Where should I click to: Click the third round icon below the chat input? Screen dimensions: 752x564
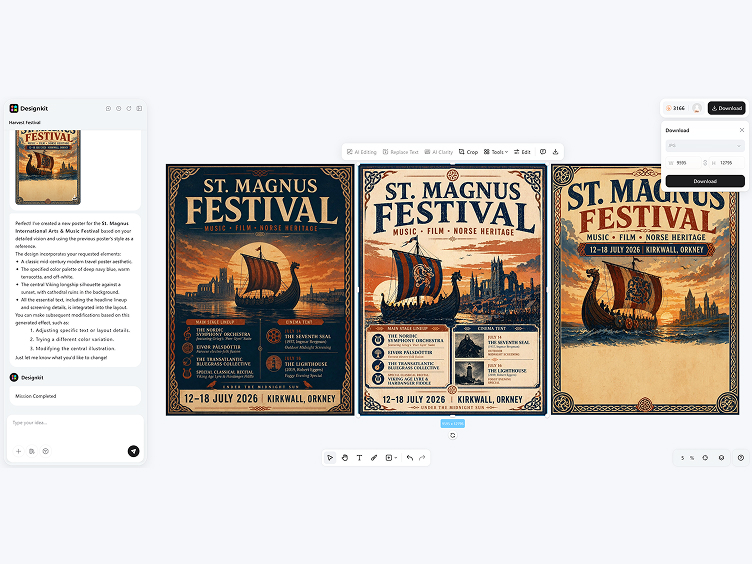pyautogui.click(x=46, y=451)
